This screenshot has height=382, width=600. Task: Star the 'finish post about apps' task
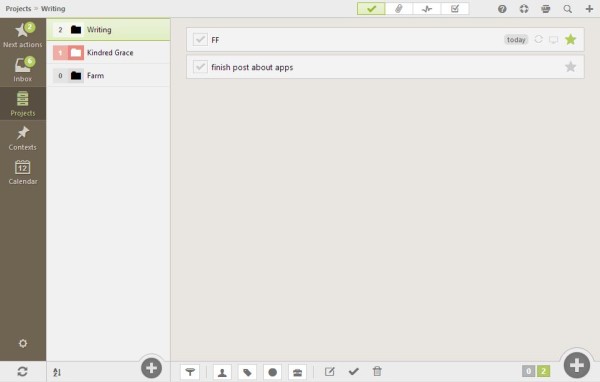coord(570,67)
